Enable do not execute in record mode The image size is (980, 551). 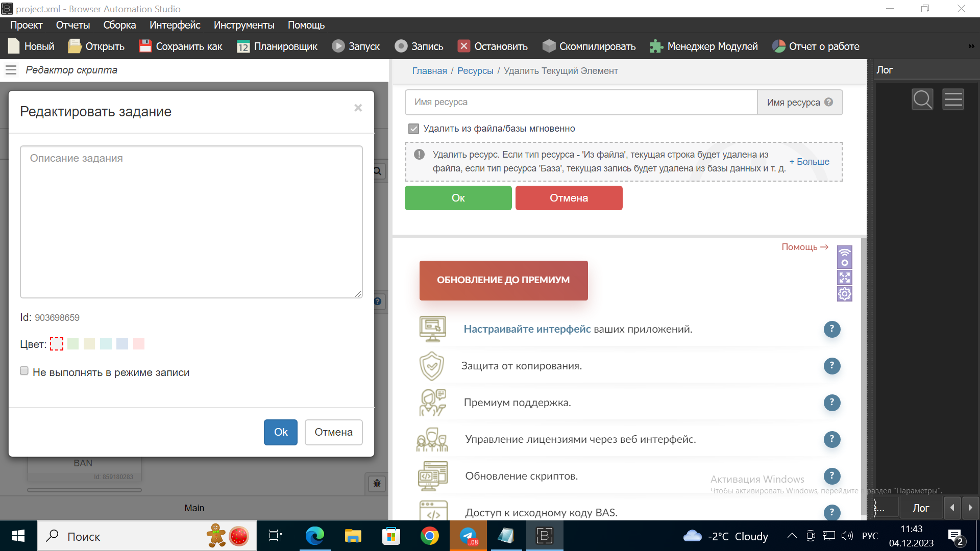tap(24, 371)
